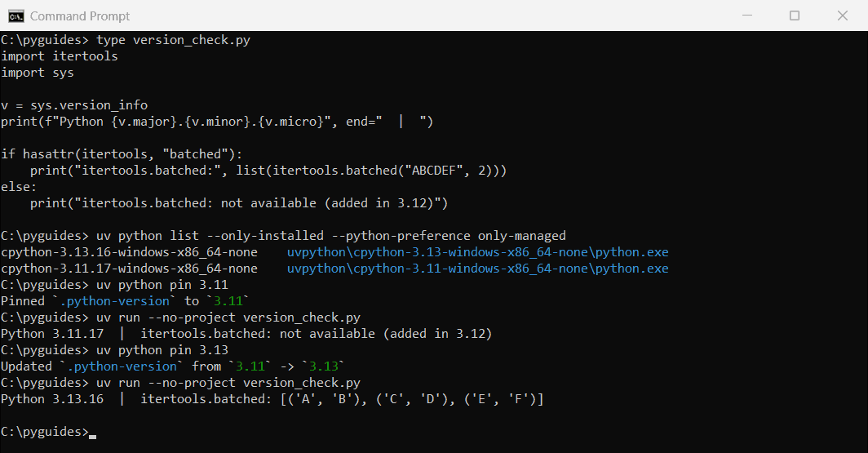The image size is (868, 453).
Task: Click the Command Prompt icon in title bar
Action: pyautogui.click(x=16, y=16)
